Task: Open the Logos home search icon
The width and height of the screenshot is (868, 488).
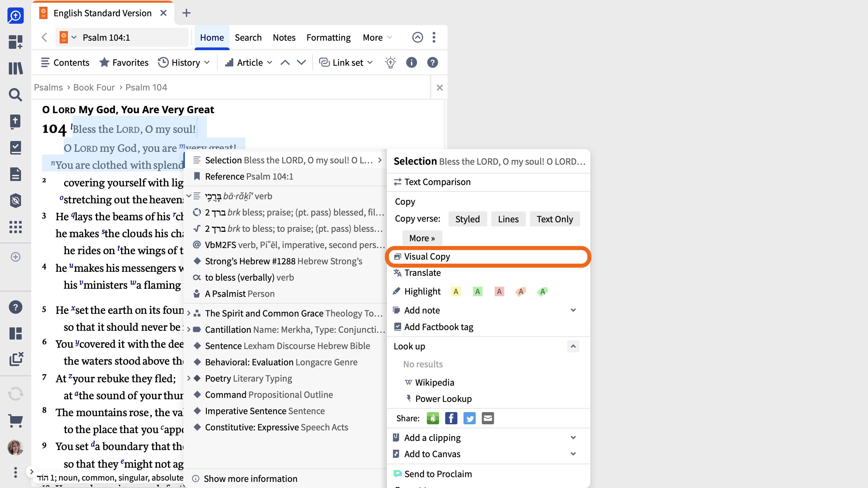Action: (15, 15)
